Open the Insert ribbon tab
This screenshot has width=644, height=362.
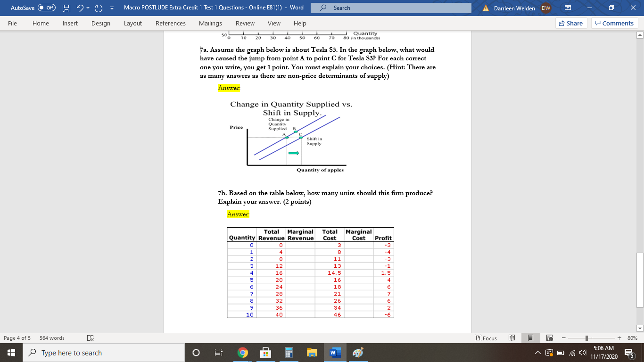(x=70, y=23)
